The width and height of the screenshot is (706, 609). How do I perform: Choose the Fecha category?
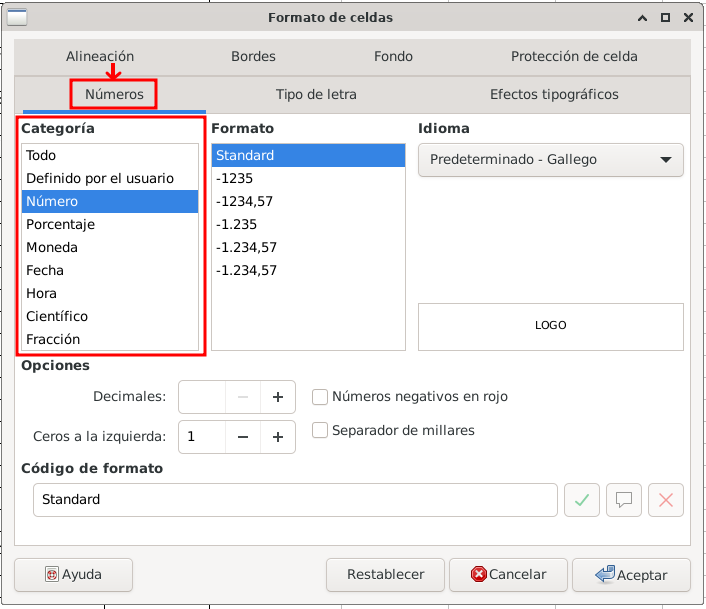point(110,270)
